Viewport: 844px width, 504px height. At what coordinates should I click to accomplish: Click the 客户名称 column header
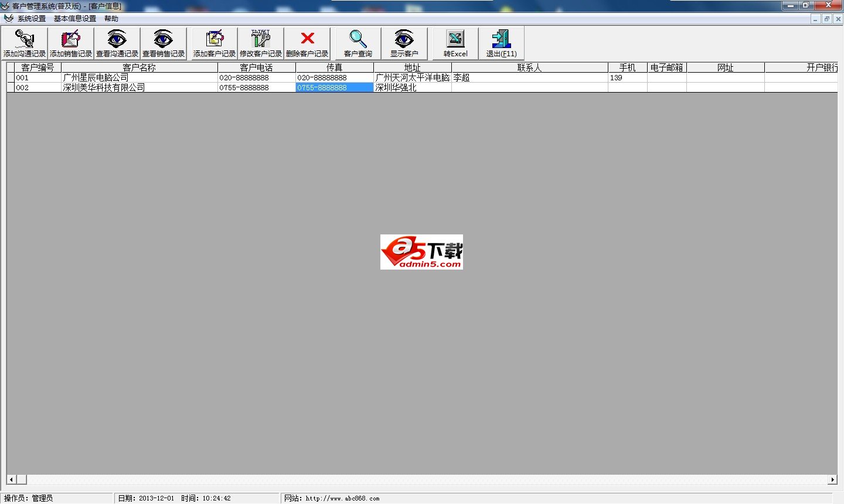coord(139,67)
